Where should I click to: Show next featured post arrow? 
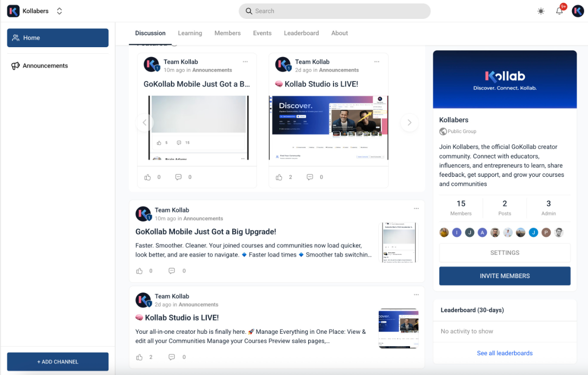(x=410, y=123)
